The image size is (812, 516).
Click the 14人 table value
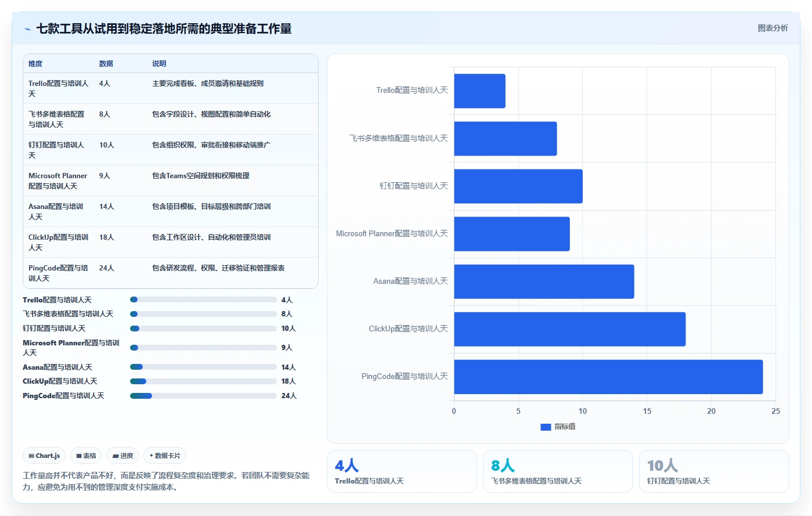107,207
